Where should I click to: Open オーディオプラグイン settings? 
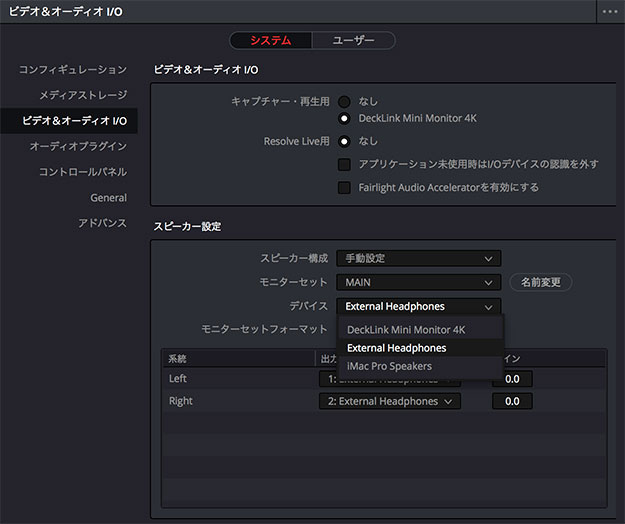coord(78,146)
